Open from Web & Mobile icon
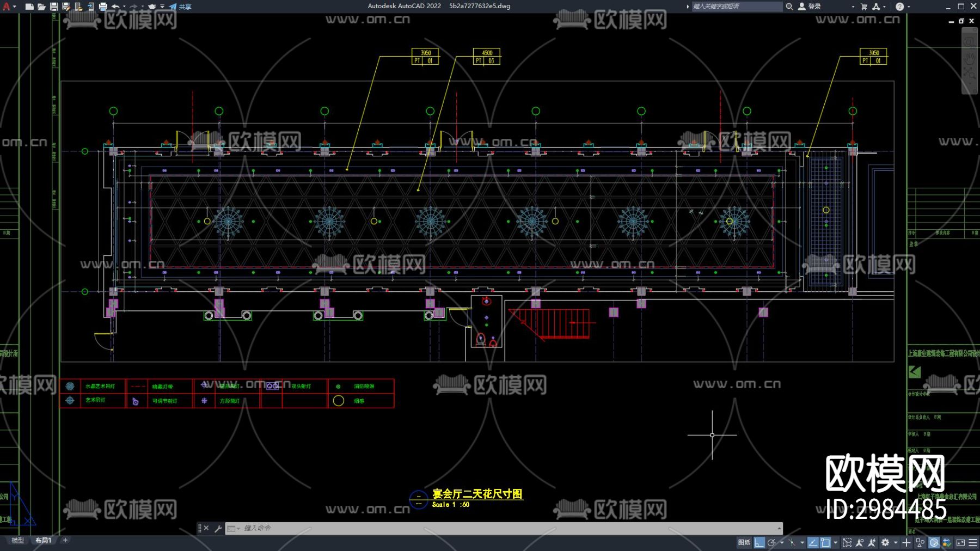Screen dimensions: 980x551 (x=78, y=7)
